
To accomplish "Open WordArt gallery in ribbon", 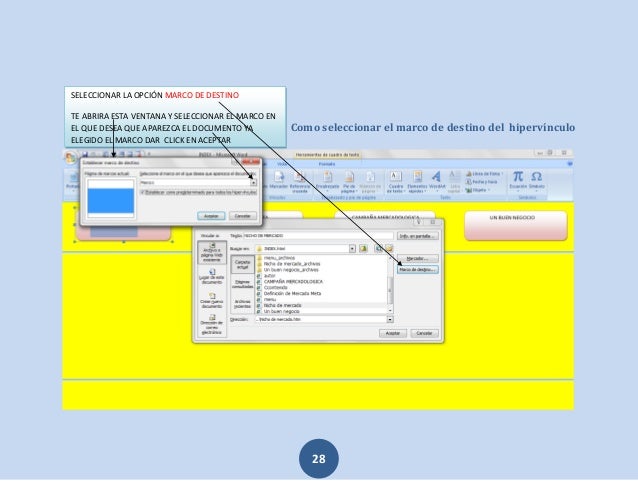I will pyautogui.click(x=437, y=181).
